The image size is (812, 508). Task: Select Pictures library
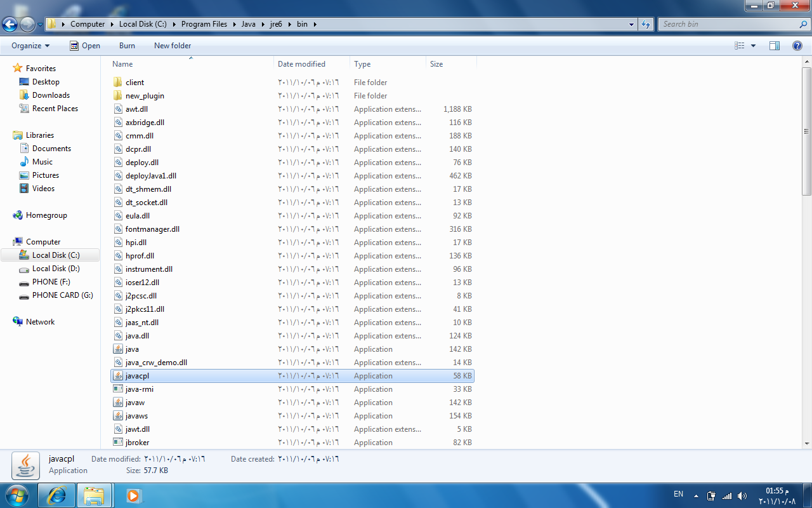pos(46,175)
